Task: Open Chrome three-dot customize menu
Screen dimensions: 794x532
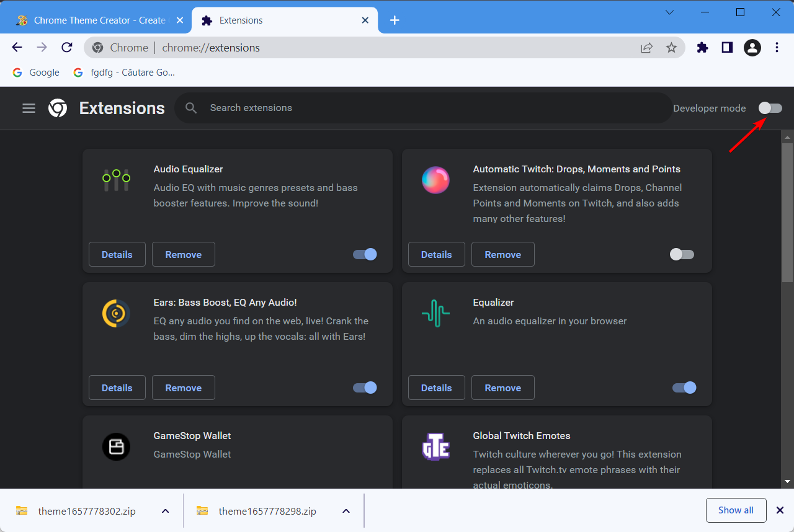Action: pyautogui.click(x=777, y=48)
